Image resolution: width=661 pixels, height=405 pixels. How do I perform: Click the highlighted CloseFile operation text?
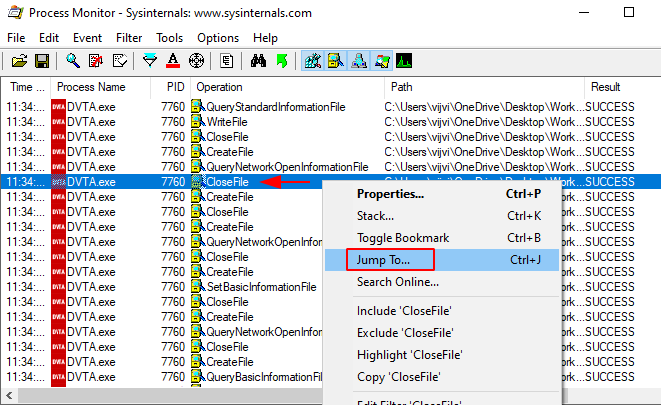(227, 182)
